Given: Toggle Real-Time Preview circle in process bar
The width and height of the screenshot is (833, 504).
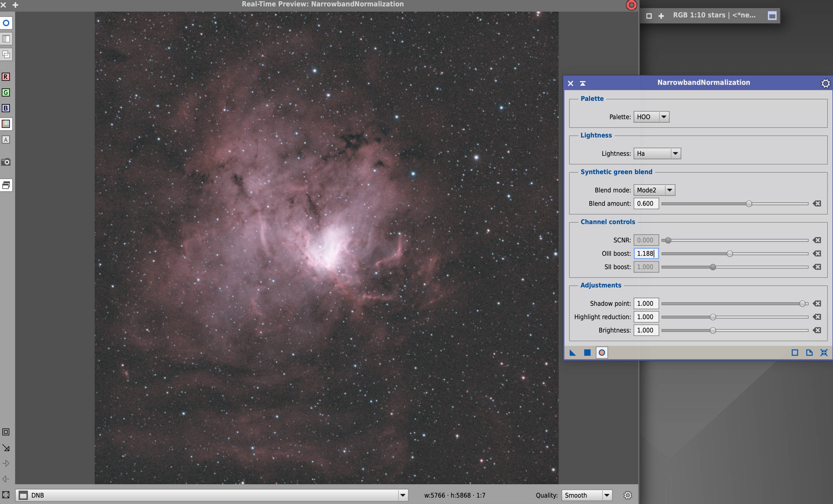Looking at the screenshot, I should 602,353.
